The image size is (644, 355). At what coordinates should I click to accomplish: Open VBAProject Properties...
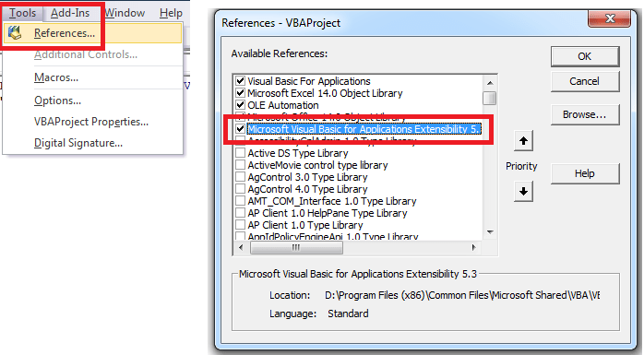coord(91,122)
